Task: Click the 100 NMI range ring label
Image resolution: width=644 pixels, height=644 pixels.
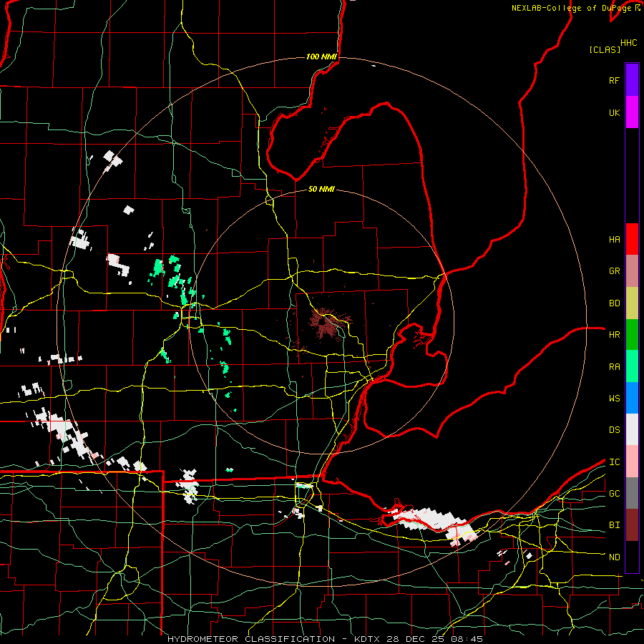Action: (x=321, y=57)
